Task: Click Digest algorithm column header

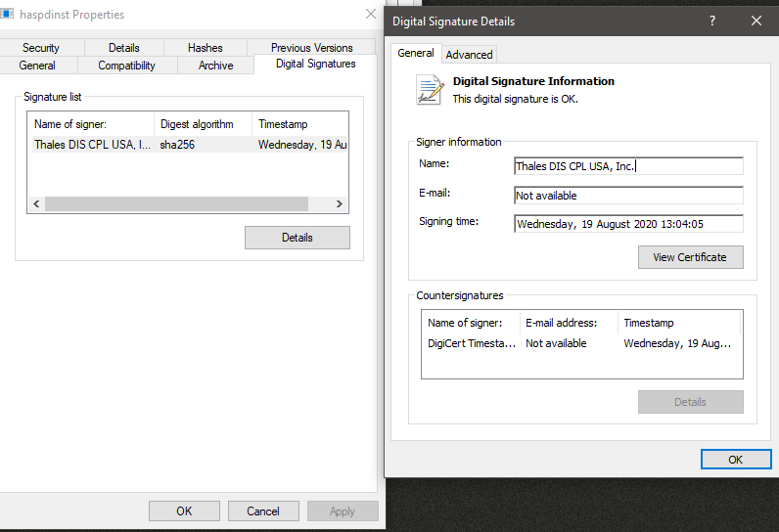Action: (204, 124)
